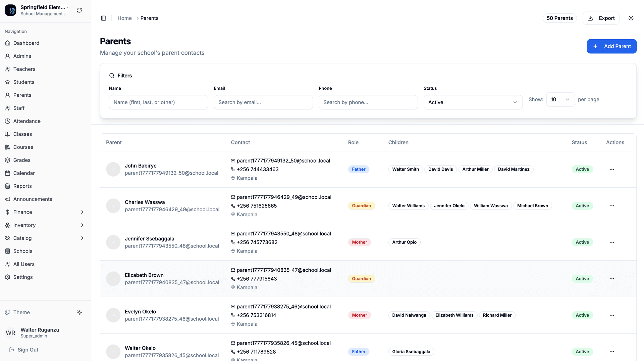Toggle the sidebar panel icon
This screenshot has width=644, height=361.
(x=103, y=18)
